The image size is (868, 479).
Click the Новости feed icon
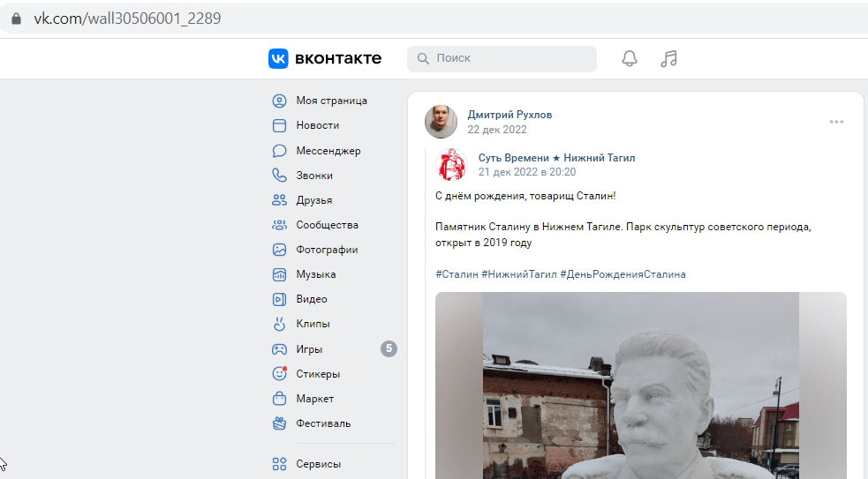click(280, 125)
